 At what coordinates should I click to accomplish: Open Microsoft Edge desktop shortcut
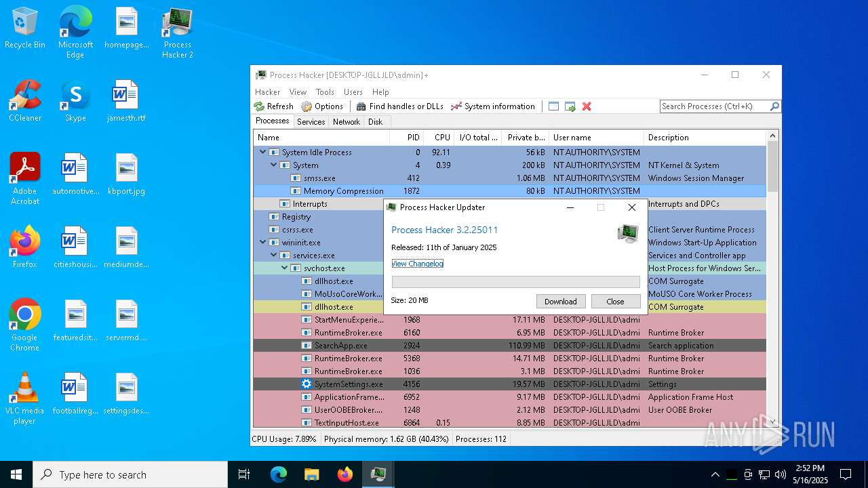[75, 32]
